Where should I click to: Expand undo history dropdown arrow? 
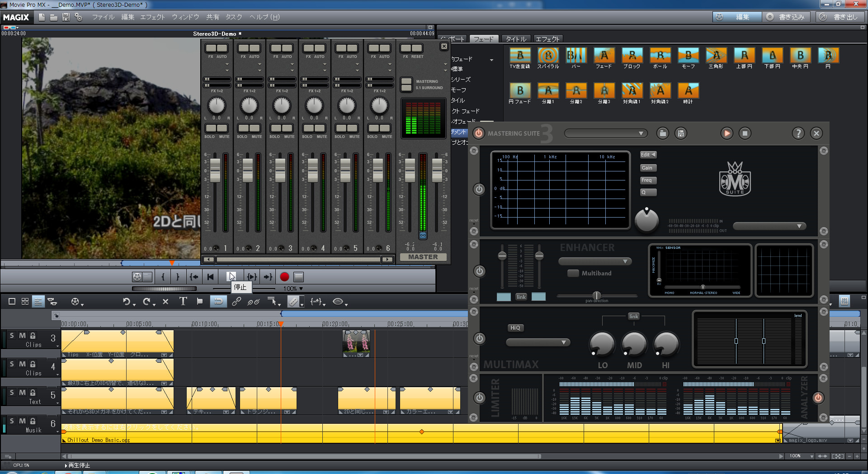134,305
